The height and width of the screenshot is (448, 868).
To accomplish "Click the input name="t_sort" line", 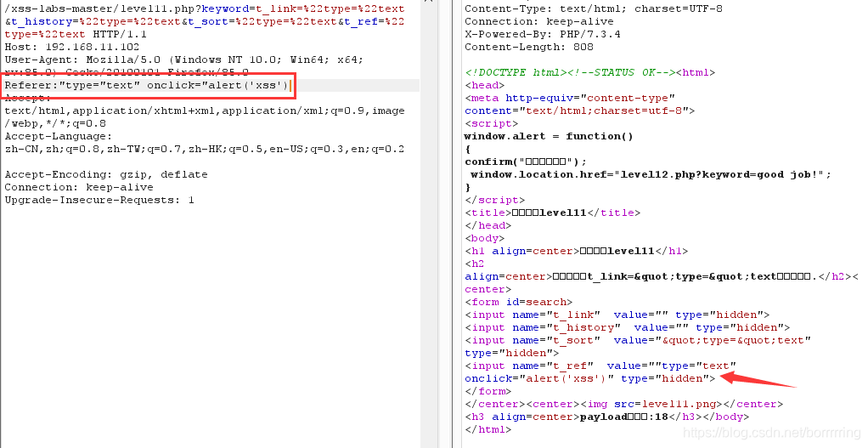I will (x=638, y=340).
